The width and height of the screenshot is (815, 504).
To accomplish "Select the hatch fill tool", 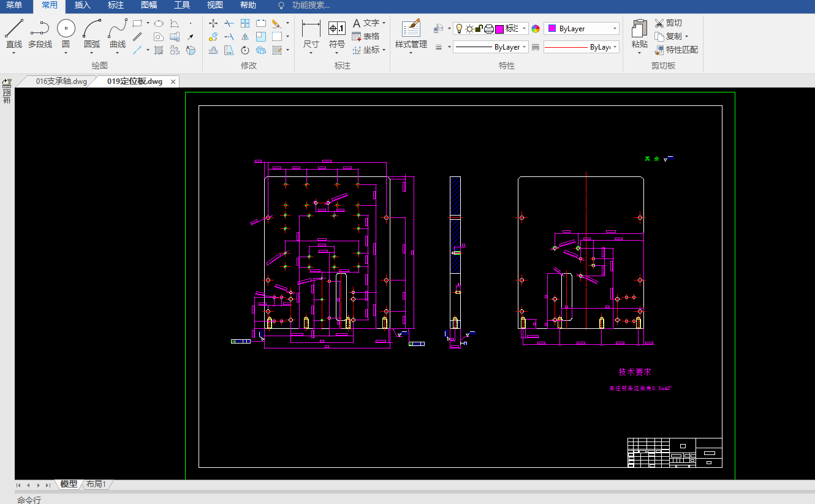I will pos(159,50).
